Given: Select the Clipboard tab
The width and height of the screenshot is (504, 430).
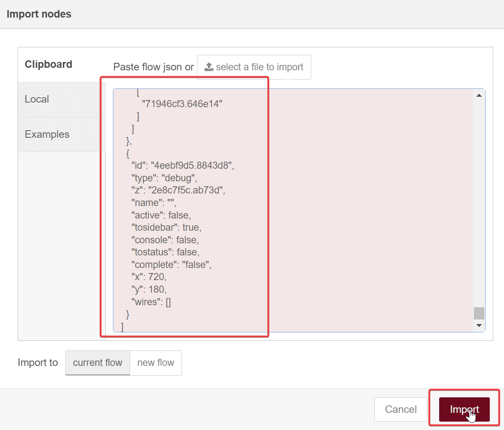Looking at the screenshot, I should [x=49, y=64].
